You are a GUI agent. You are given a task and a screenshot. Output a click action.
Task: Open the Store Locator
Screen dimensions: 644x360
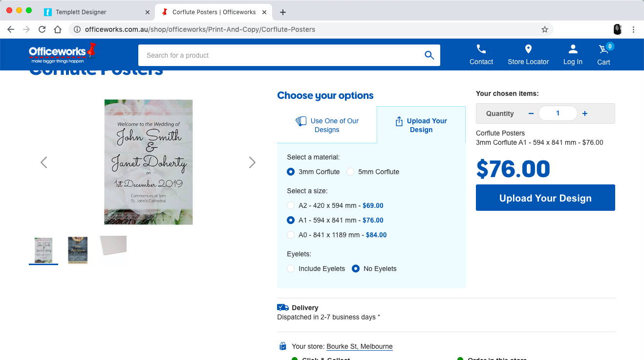pyautogui.click(x=528, y=55)
